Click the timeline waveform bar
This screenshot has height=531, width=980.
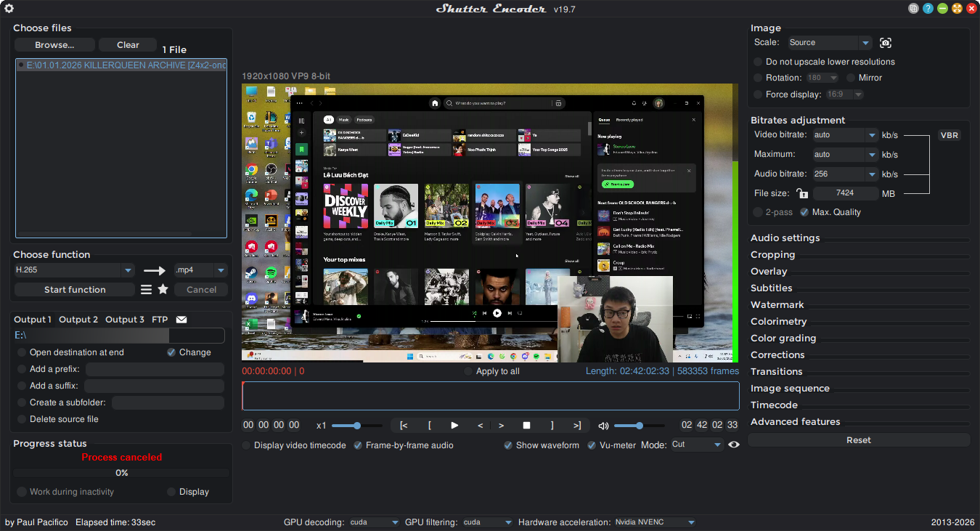pos(491,397)
